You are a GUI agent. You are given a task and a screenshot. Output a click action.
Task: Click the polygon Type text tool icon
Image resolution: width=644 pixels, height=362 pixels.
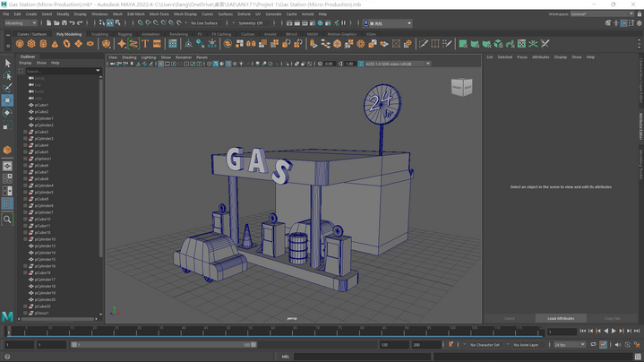pyautogui.click(x=145, y=44)
